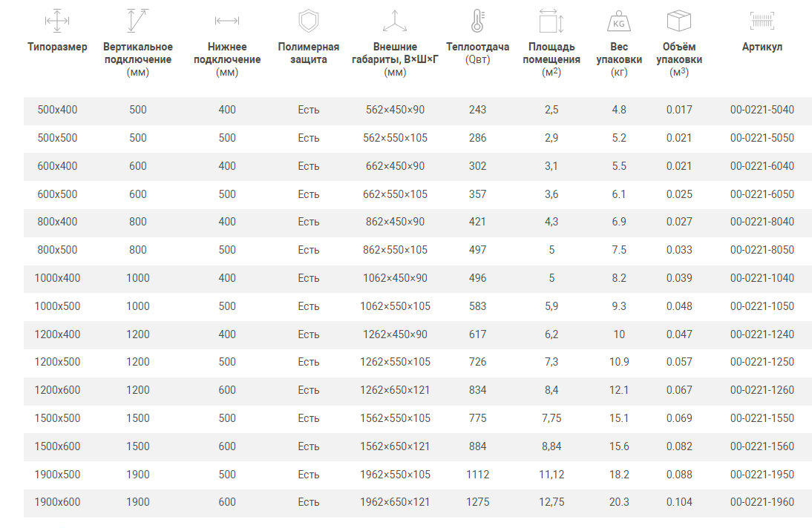
Task: Click the 1200x600 size cell
Action: point(57,390)
